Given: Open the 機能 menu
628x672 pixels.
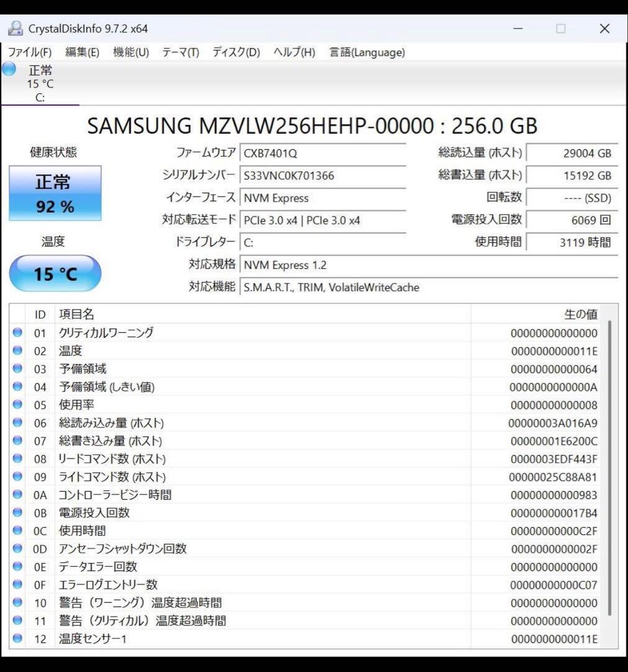Looking at the screenshot, I should tap(130, 52).
